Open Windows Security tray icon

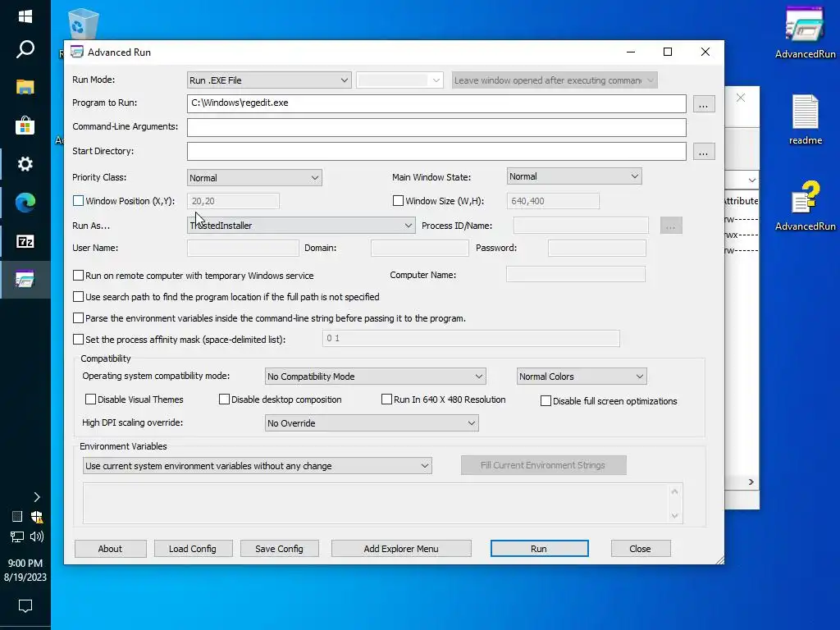(x=37, y=517)
